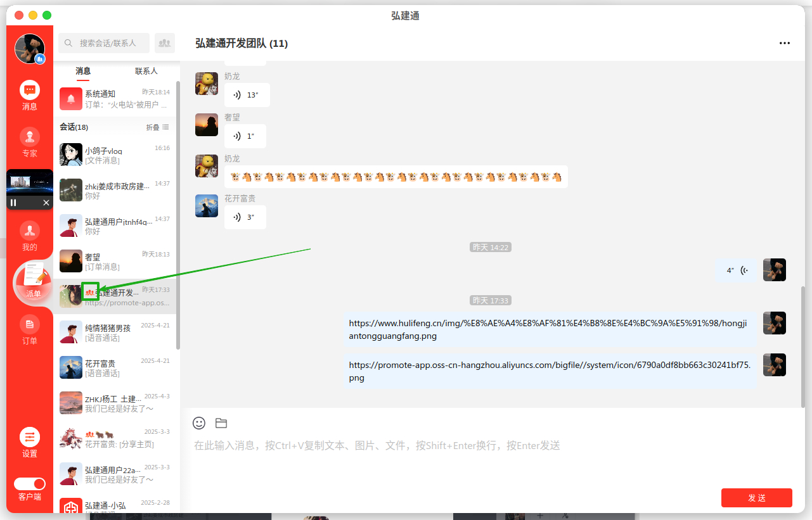Screen dimensions: 812x520
Task: Click the 派单 dispatch order icon
Action: click(33, 281)
